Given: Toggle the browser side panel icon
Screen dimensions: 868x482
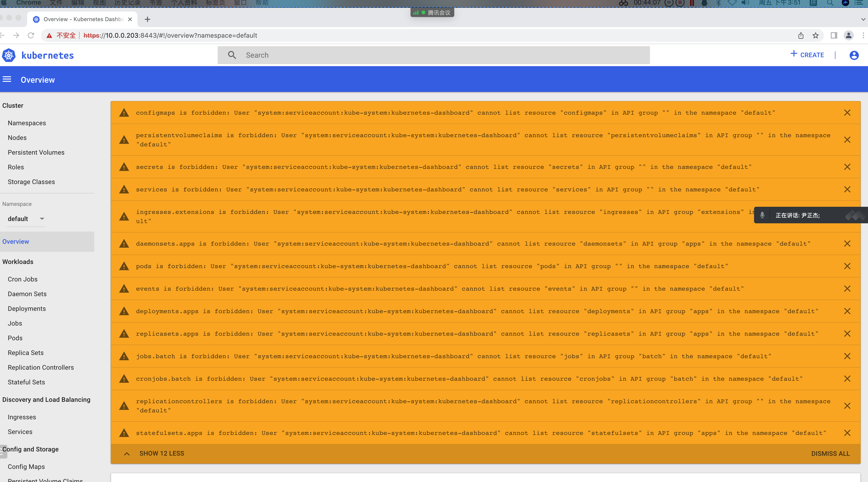Looking at the screenshot, I should coord(834,36).
